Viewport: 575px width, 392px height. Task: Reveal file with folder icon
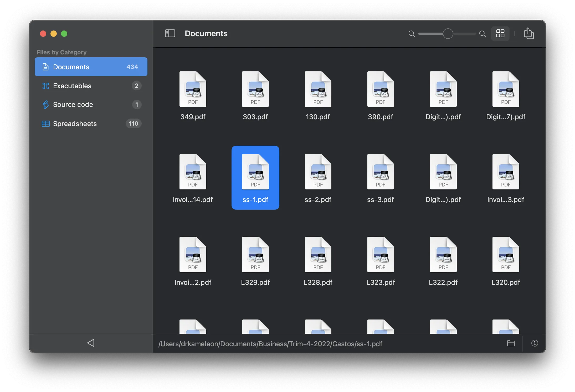coord(511,343)
